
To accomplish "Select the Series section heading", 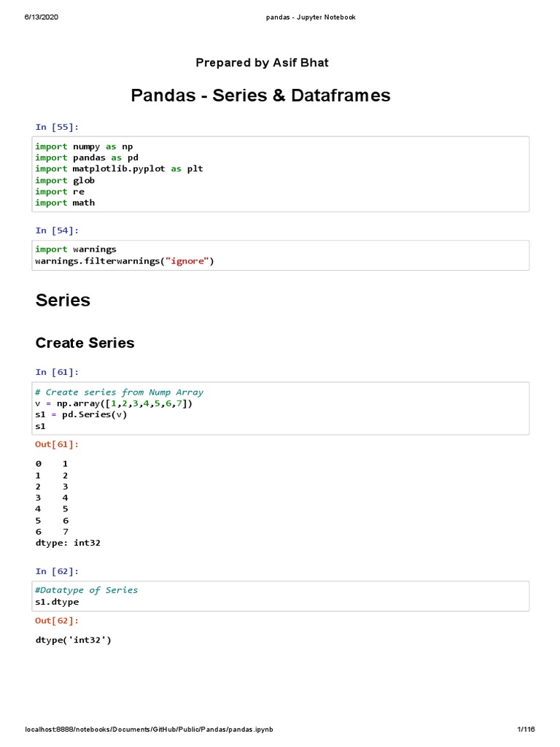I will 63,300.
